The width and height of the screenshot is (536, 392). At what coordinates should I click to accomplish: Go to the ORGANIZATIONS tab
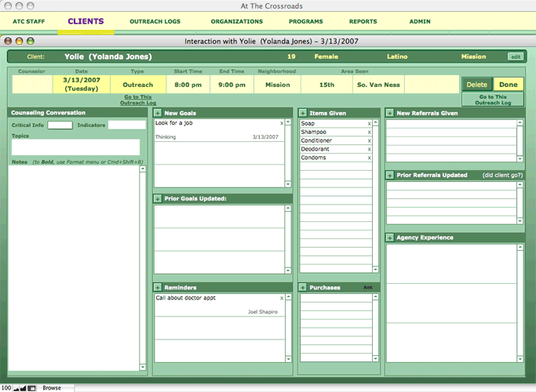[236, 21]
